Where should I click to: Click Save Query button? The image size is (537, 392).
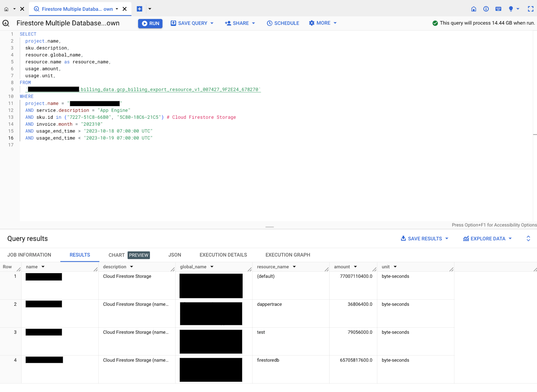189,23
